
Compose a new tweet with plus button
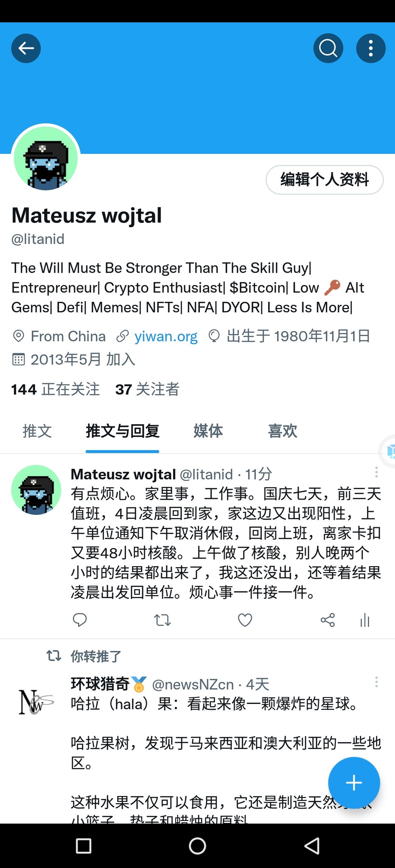(x=354, y=782)
